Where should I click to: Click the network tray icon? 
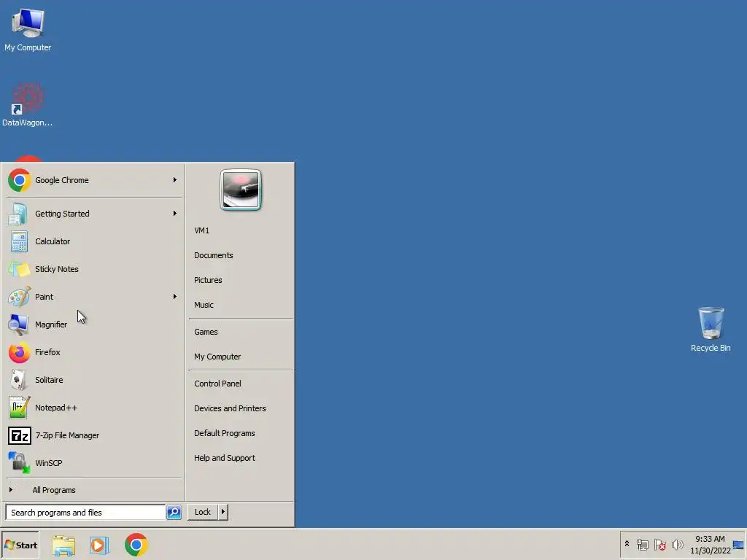click(642, 545)
